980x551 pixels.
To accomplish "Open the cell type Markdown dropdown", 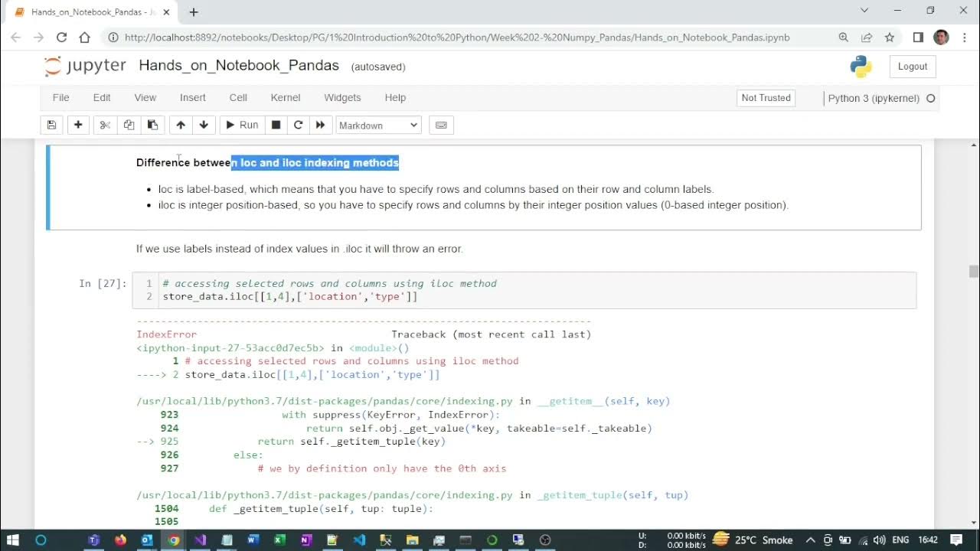I will click(x=378, y=125).
